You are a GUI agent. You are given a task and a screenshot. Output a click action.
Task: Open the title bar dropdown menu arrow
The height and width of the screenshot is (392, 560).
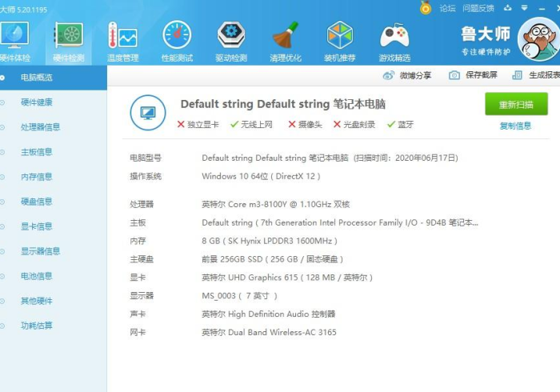click(524, 8)
